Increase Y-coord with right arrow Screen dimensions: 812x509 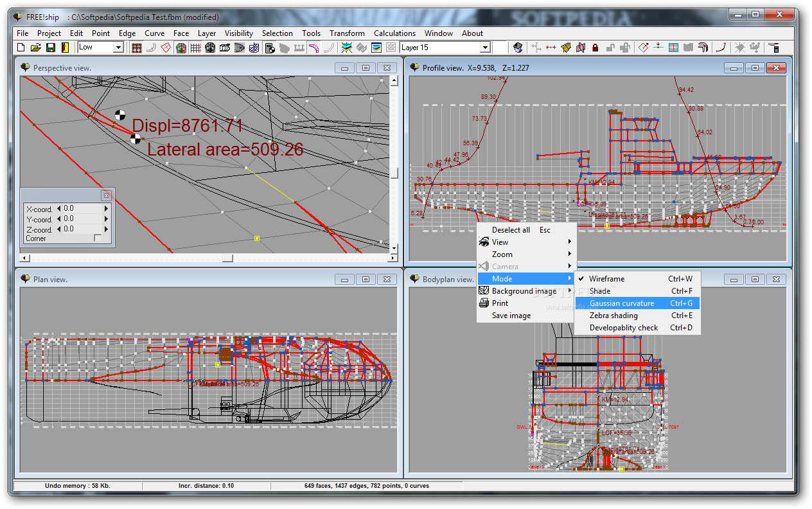point(107,219)
